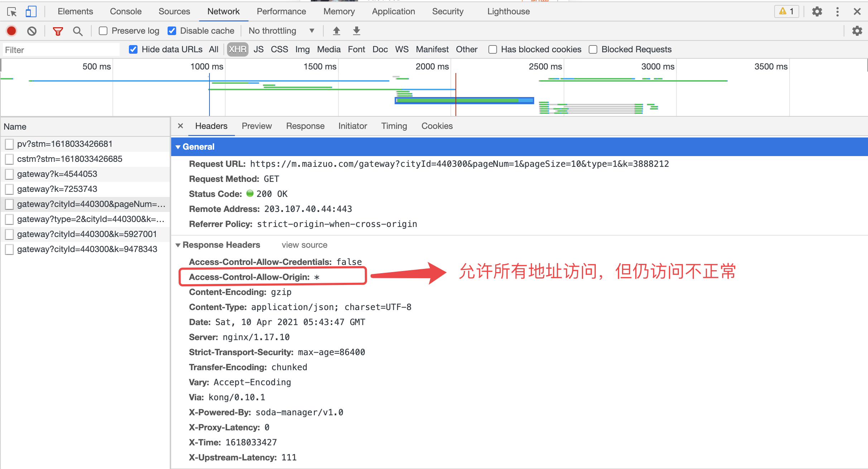Click the Filter text input field
868x469 pixels.
point(61,50)
